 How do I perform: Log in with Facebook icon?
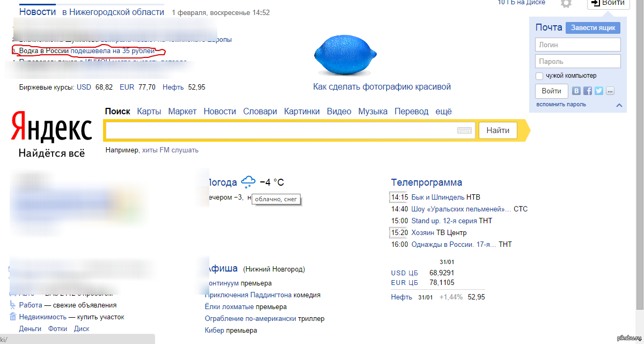[588, 91]
